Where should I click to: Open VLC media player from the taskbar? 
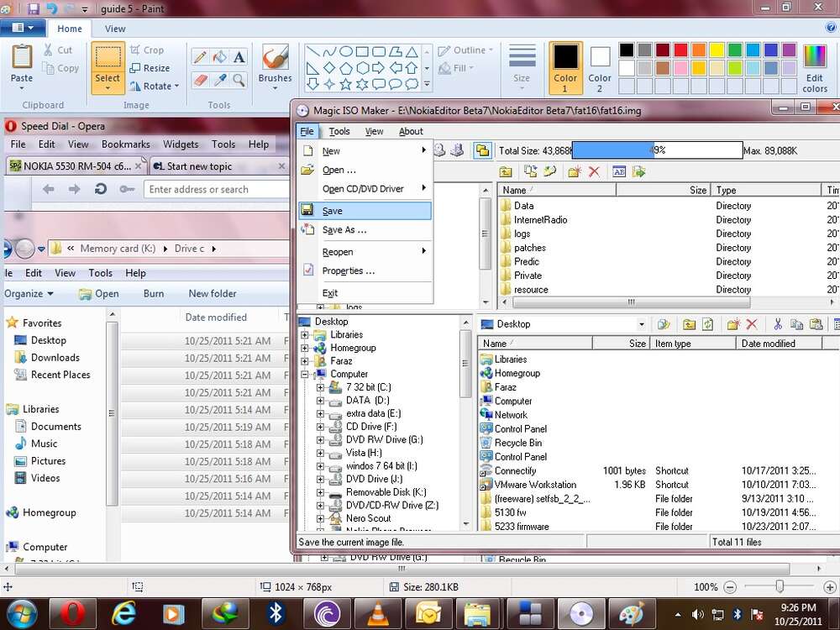(x=378, y=614)
